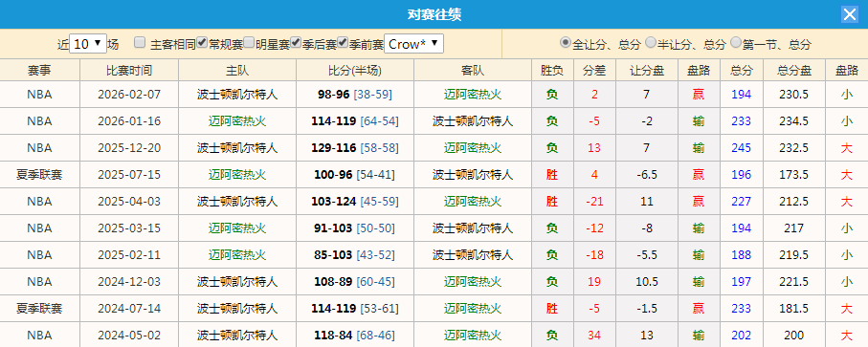Click the 胜负 column header

coord(552,70)
